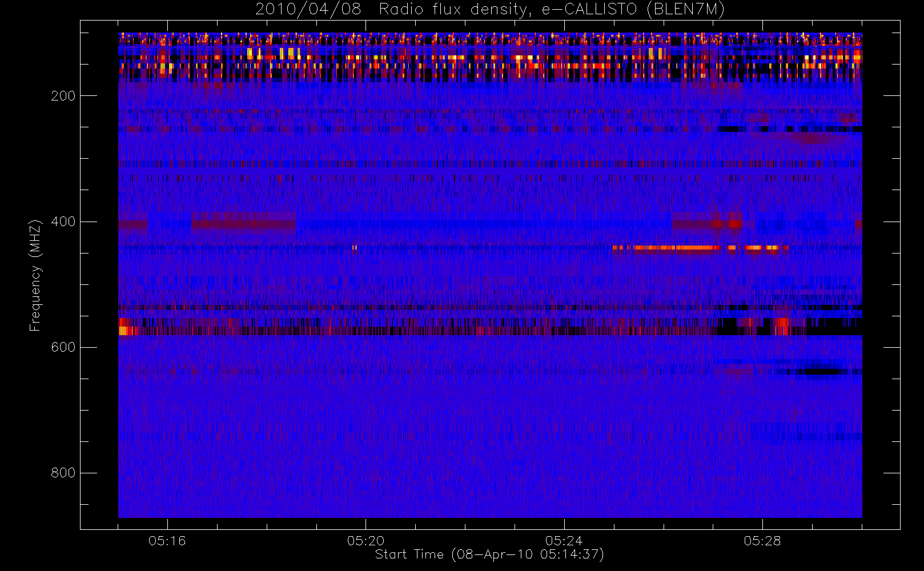This screenshot has width=924, height=571.
Task: Click the 400 frequency tick label
Action: tap(63, 222)
